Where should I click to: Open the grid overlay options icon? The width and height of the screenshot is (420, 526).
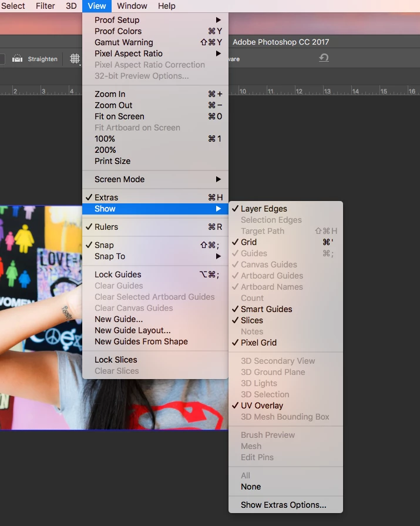pos(75,59)
